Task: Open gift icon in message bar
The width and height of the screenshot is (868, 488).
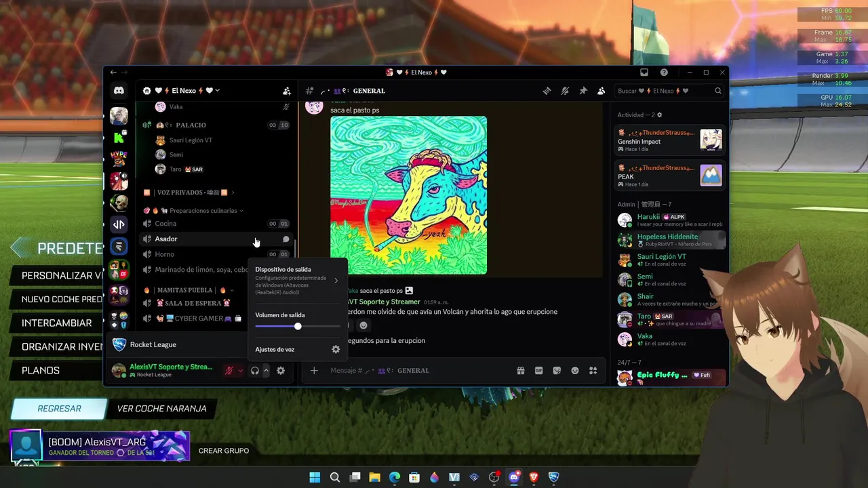Action: coord(521,371)
